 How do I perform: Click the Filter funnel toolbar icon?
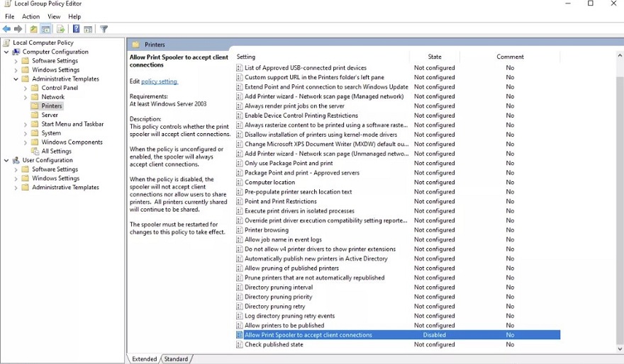pyautogui.click(x=104, y=29)
